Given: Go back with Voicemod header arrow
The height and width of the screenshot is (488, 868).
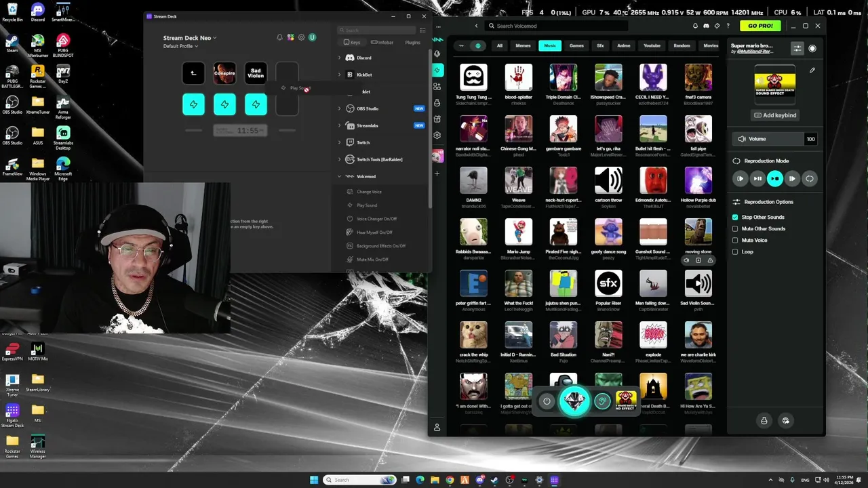Looking at the screenshot, I should (476, 26).
